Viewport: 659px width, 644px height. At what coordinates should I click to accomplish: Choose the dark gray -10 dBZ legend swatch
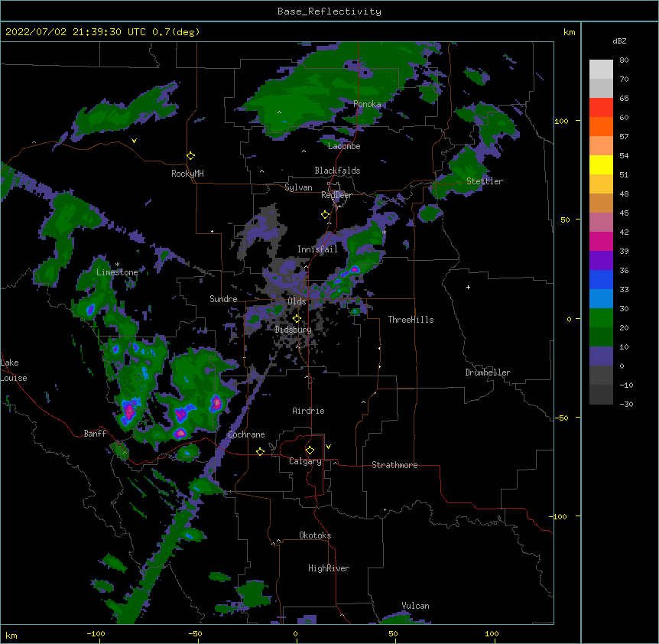pos(601,395)
